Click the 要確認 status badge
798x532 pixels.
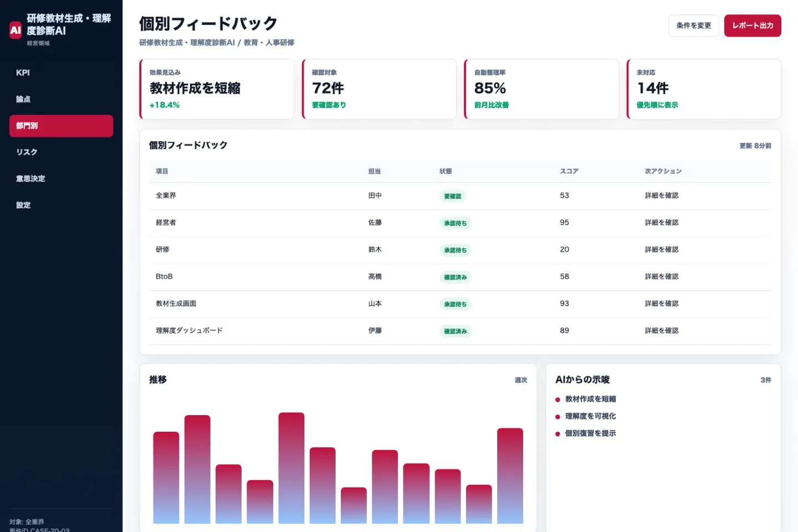[x=453, y=196]
